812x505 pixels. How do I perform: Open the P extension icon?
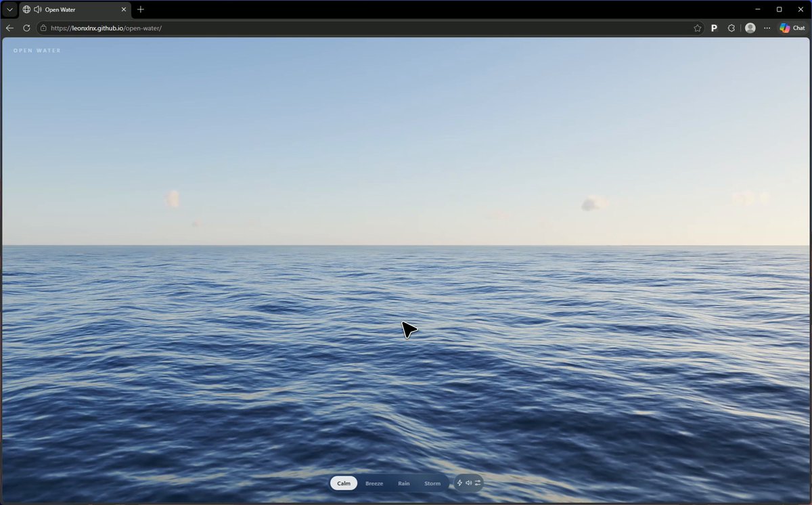point(714,28)
